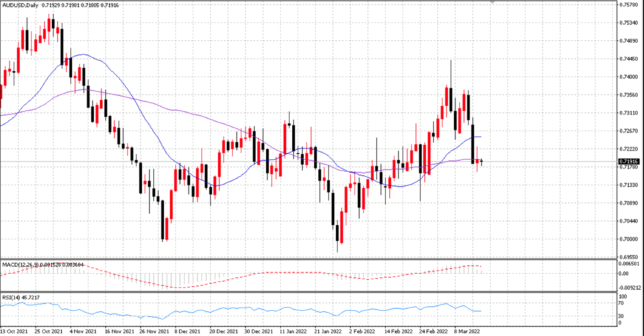Click the 2 Feb 2022 date label
This screenshot has height=336, width=644.
coord(363,331)
